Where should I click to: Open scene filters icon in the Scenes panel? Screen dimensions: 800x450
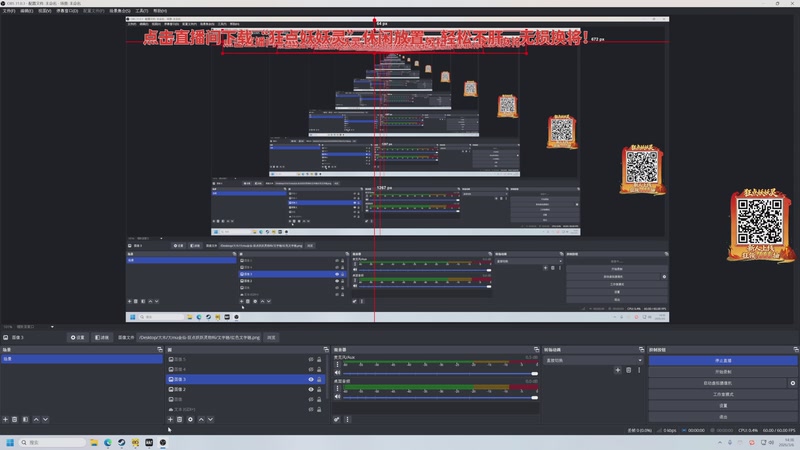[x=25, y=419]
